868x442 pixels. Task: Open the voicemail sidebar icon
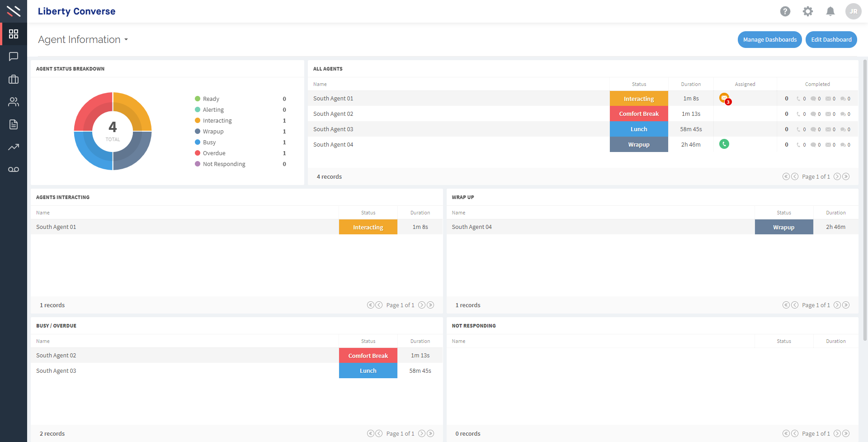click(x=14, y=170)
